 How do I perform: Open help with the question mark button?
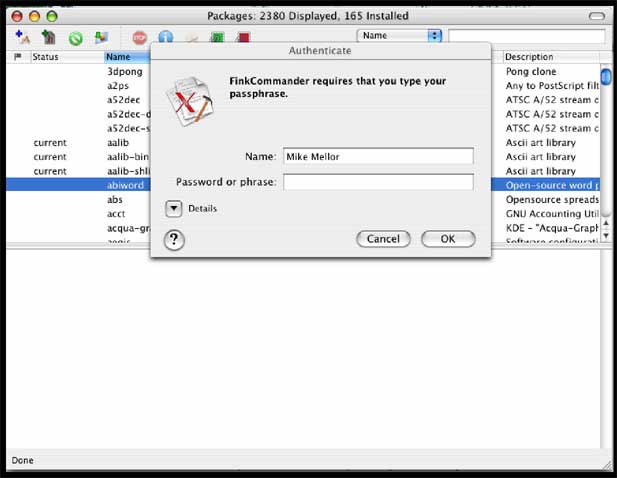click(174, 240)
